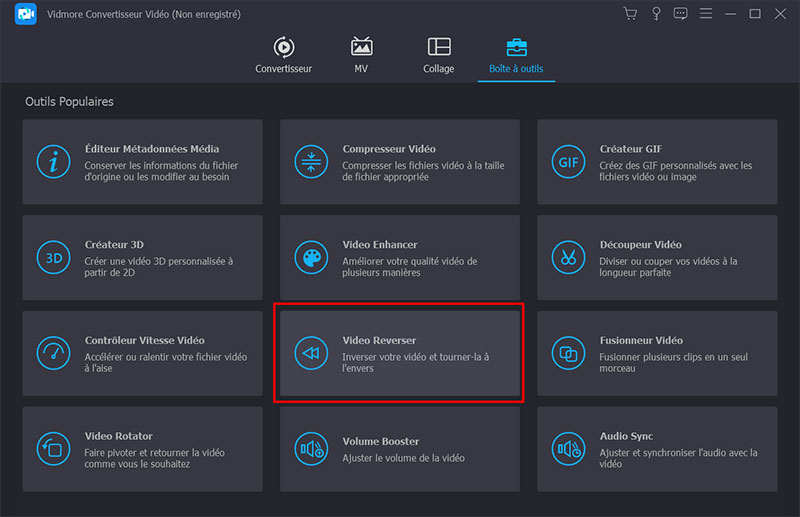
Task: Click the Video Reverser rewind icon
Action: [311, 353]
